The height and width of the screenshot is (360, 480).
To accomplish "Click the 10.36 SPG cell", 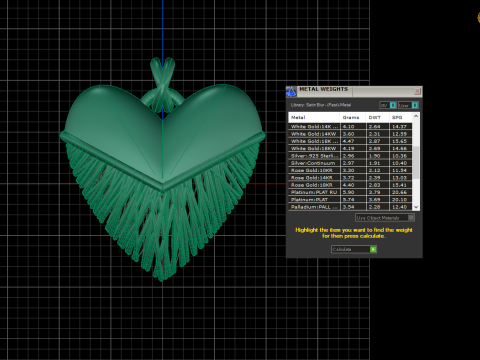I will pyautogui.click(x=401, y=156).
